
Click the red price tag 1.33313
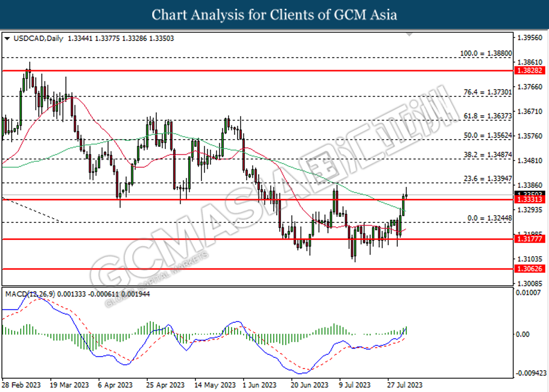530,199
